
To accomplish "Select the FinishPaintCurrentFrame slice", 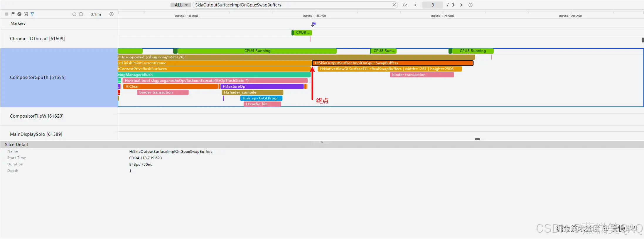I will click(215, 63).
